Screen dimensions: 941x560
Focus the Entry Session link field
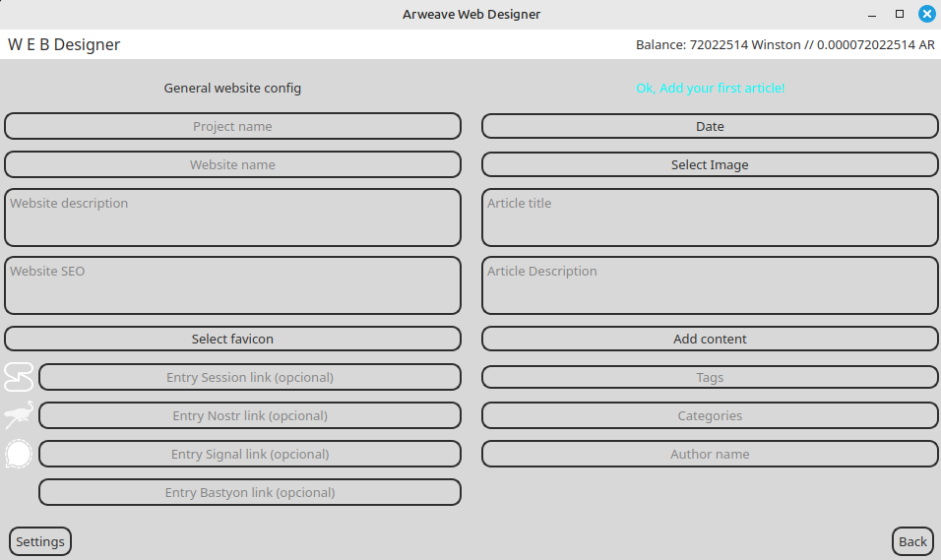click(x=250, y=377)
